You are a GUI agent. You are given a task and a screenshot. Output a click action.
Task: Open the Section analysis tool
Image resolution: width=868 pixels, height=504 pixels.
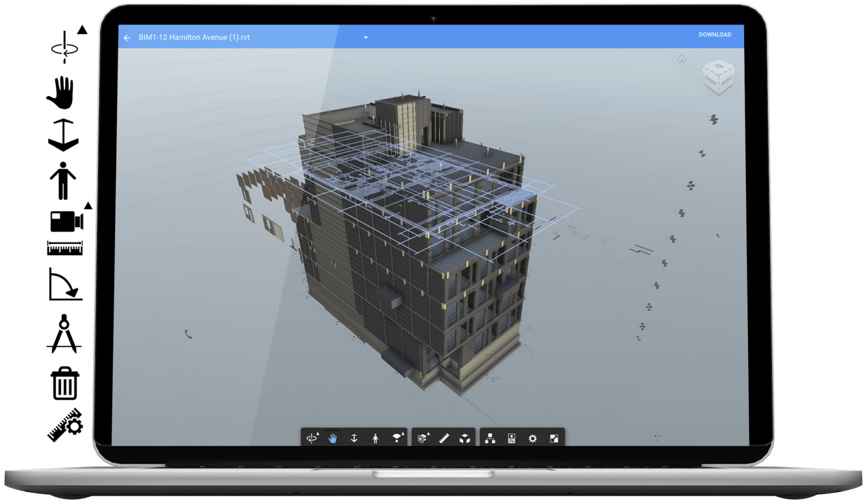tap(422, 439)
